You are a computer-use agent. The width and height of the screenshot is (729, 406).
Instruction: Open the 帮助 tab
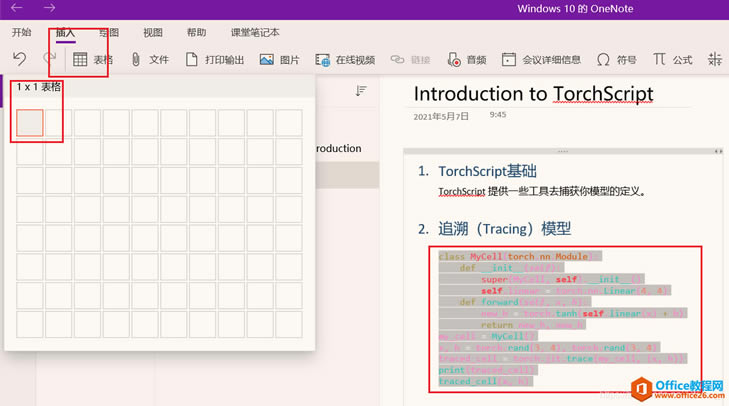coord(196,32)
